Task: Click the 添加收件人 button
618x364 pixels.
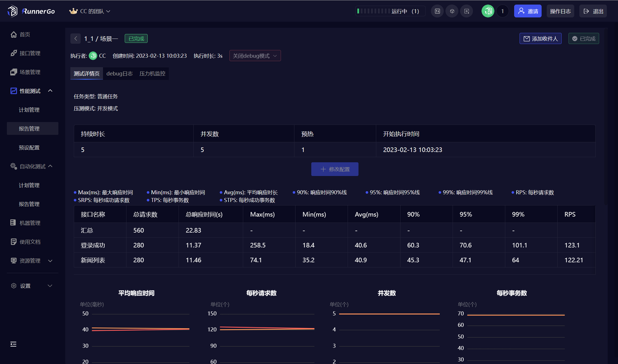Action: pos(540,39)
